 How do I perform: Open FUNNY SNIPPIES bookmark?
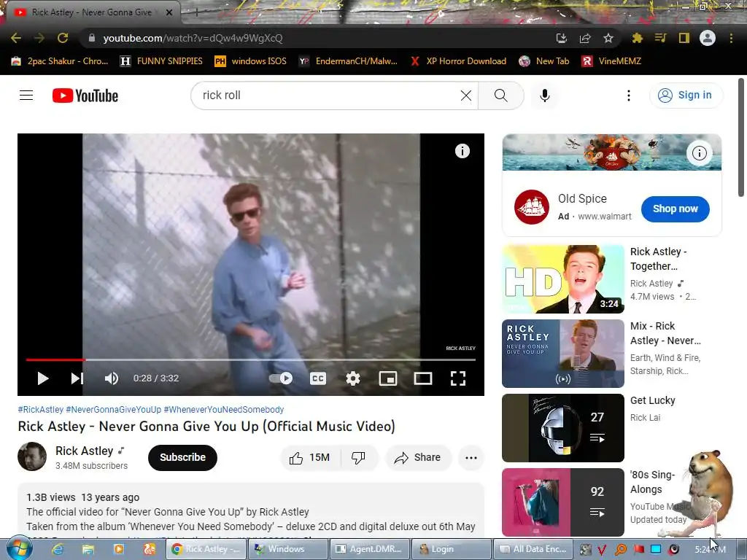pyautogui.click(x=161, y=61)
